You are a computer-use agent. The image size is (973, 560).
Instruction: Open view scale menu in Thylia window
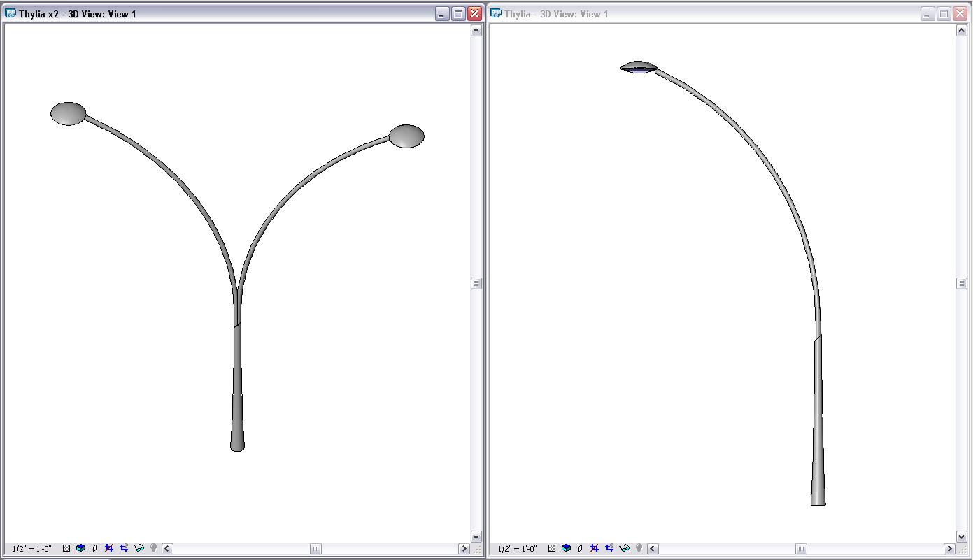click(518, 549)
